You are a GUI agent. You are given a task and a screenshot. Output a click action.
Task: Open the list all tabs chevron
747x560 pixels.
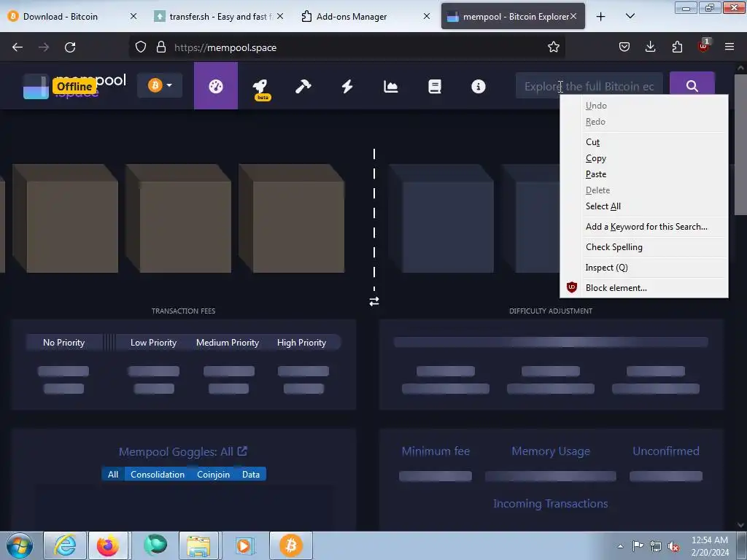click(630, 16)
